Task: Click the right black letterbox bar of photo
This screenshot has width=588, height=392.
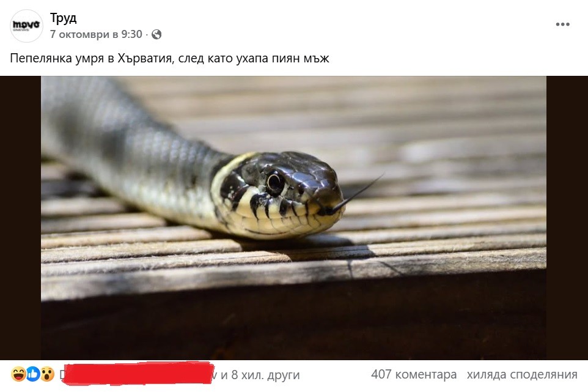Action: [567, 218]
